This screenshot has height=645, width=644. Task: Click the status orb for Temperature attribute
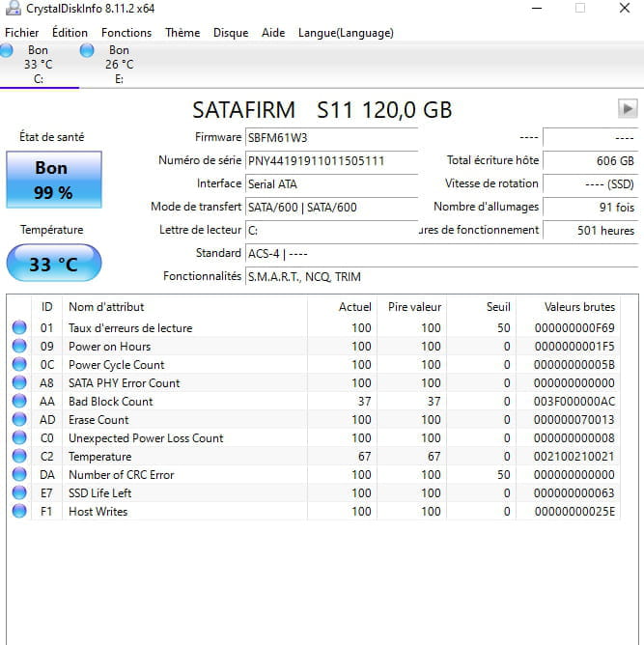[19, 456]
